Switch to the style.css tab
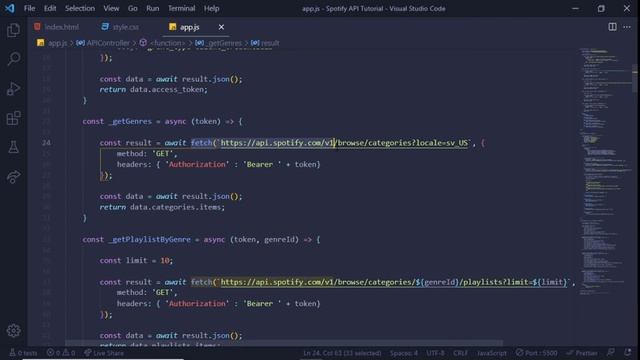 [120, 27]
